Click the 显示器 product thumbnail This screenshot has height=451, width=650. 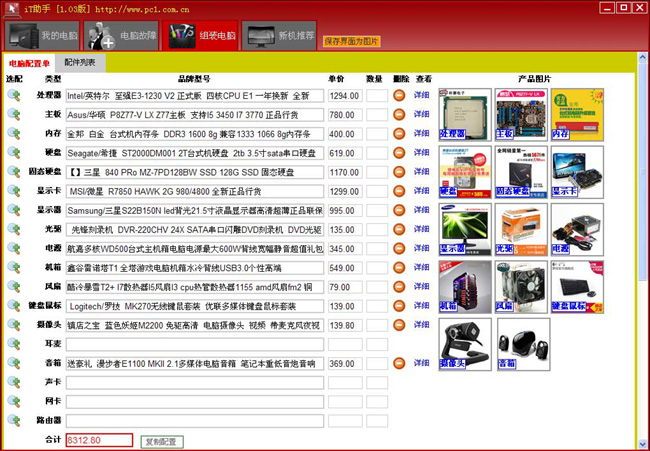click(x=465, y=229)
